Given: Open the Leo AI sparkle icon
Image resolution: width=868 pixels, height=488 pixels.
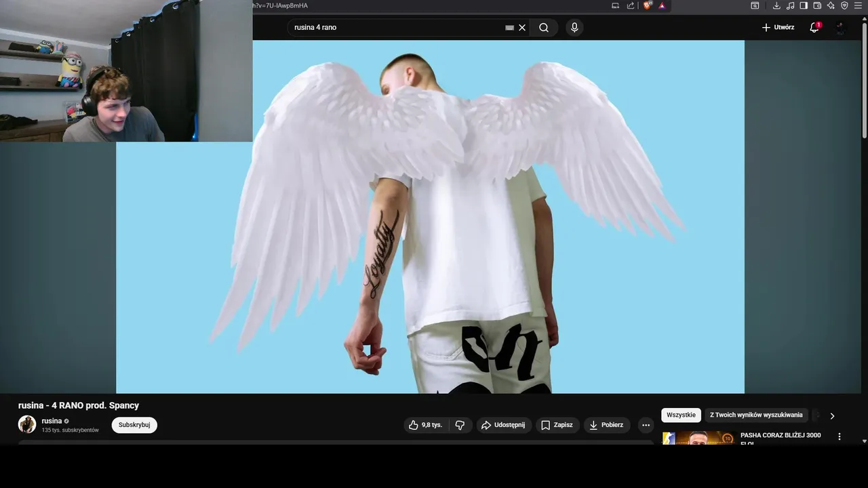Looking at the screenshot, I should point(831,5).
